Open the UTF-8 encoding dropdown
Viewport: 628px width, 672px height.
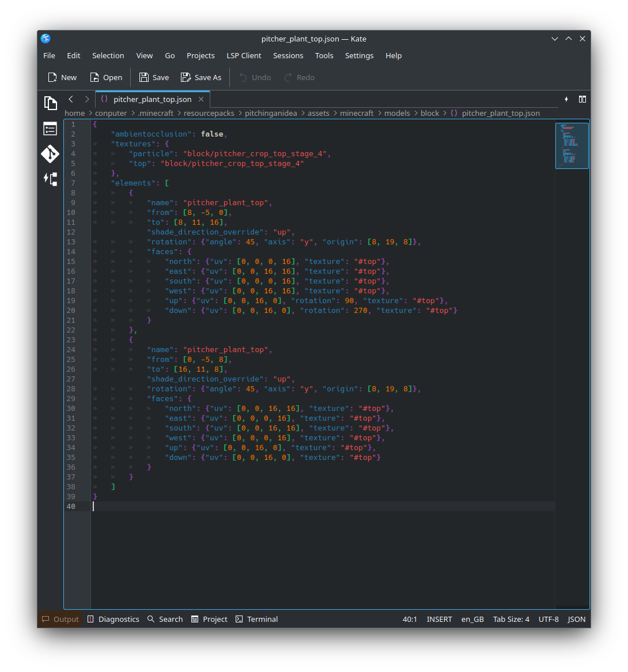pos(548,620)
